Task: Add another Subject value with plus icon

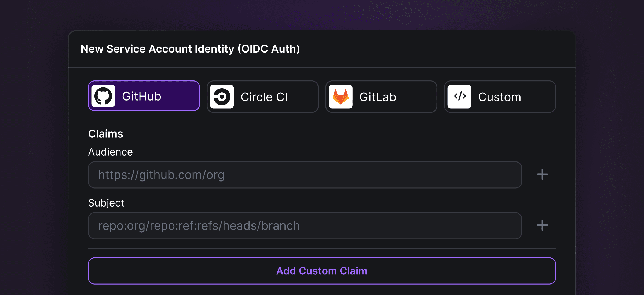Action: tap(542, 226)
